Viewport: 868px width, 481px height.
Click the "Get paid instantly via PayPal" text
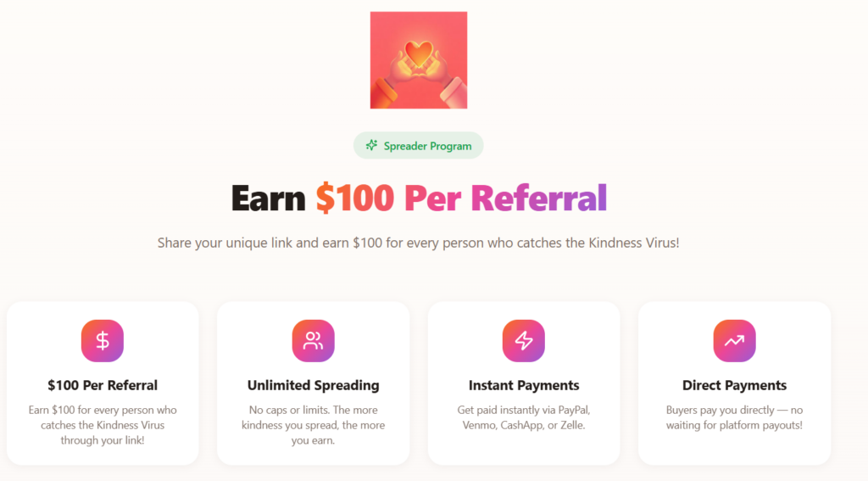click(x=524, y=417)
